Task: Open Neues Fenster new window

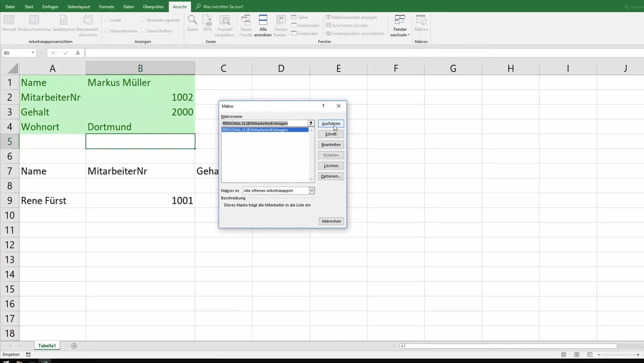Action: pyautogui.click(x=246, y=26)
